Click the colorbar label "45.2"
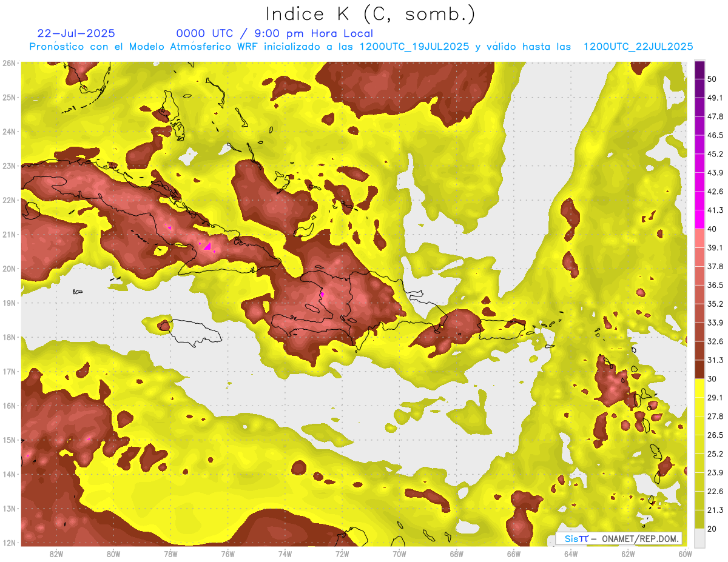This screenshot has height=562, width=728. (x=715, y=154)
